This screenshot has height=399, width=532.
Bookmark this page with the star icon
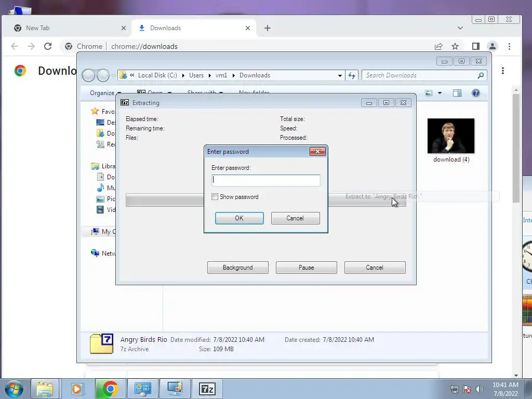(x=455, y=46)
